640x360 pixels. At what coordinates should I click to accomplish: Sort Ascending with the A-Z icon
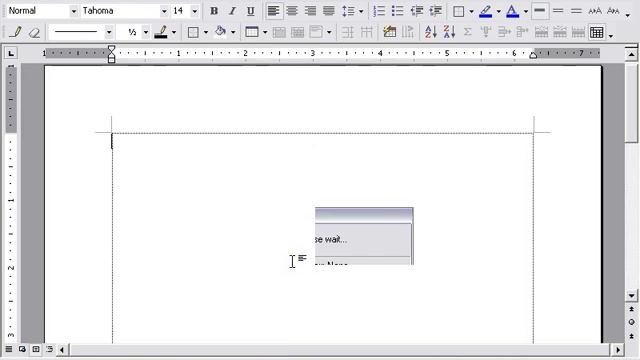[x=431, y=32]
